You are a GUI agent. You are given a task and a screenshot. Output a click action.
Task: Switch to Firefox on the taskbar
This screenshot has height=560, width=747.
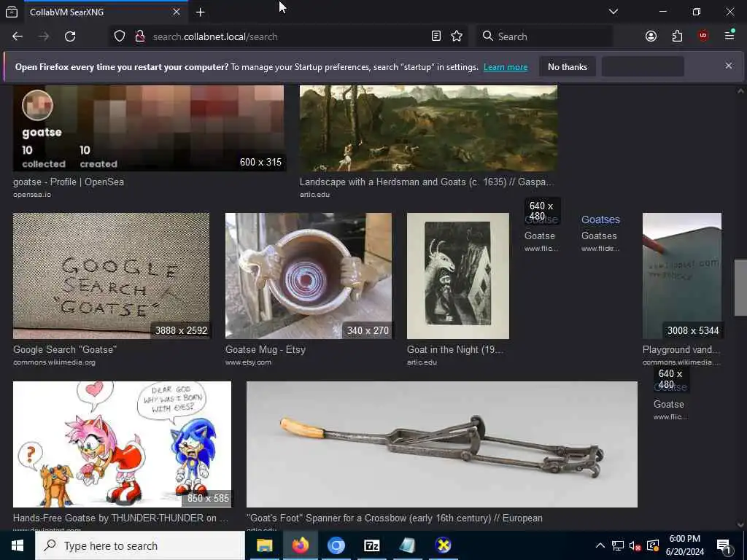tap(300, 545)
